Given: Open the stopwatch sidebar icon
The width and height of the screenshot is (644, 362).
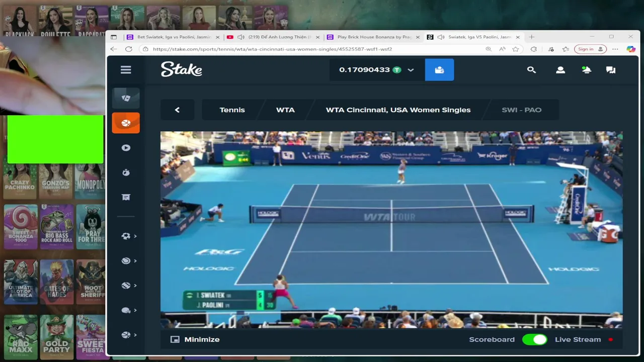Looking at the screenshot, I should point(126,172).
